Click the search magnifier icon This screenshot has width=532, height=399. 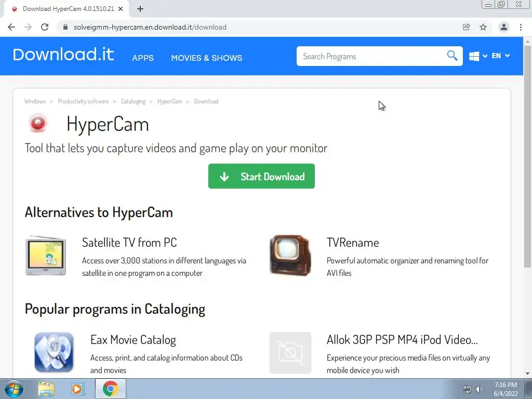coord(452,55)
